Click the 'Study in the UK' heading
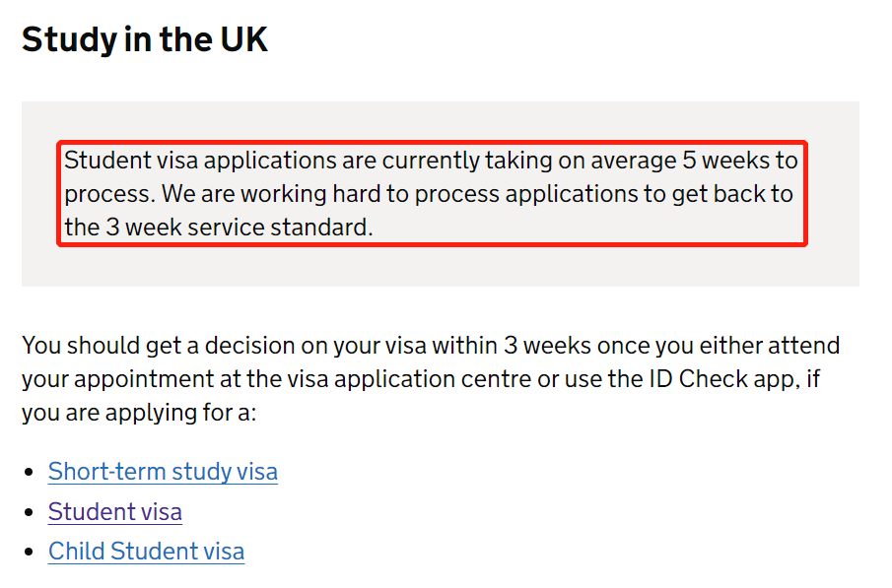 145,39
